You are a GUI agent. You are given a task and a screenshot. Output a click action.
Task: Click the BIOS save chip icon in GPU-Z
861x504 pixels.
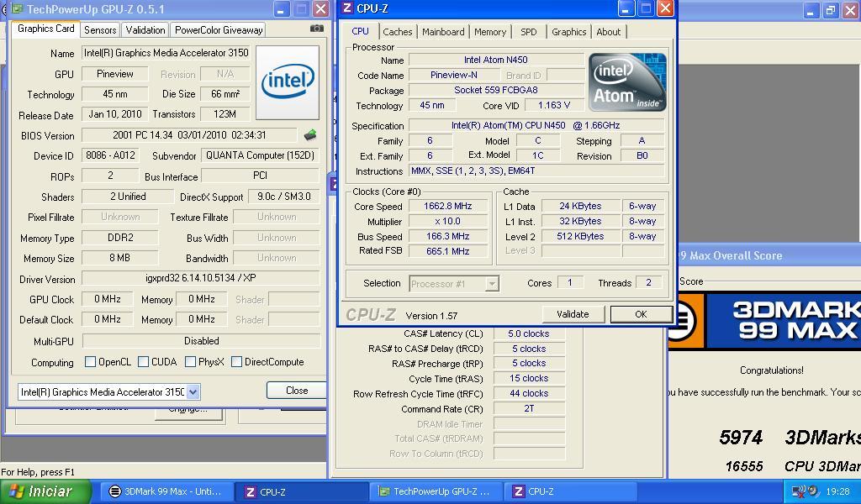[310, 134]
